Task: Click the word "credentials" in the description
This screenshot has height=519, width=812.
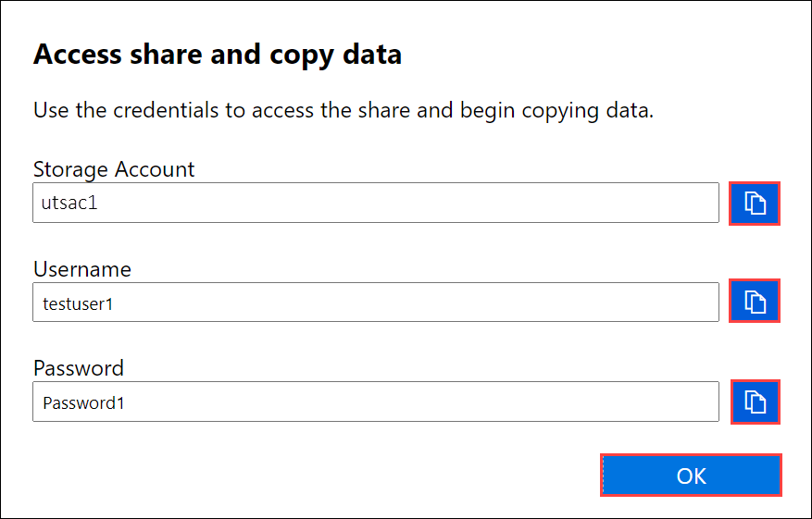Action: pyautogui.click(x=166, y=111)
